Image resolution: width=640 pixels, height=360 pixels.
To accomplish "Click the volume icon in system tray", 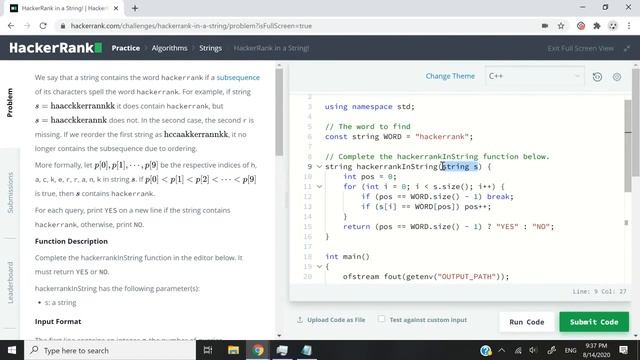I will (x=533, y=350).
